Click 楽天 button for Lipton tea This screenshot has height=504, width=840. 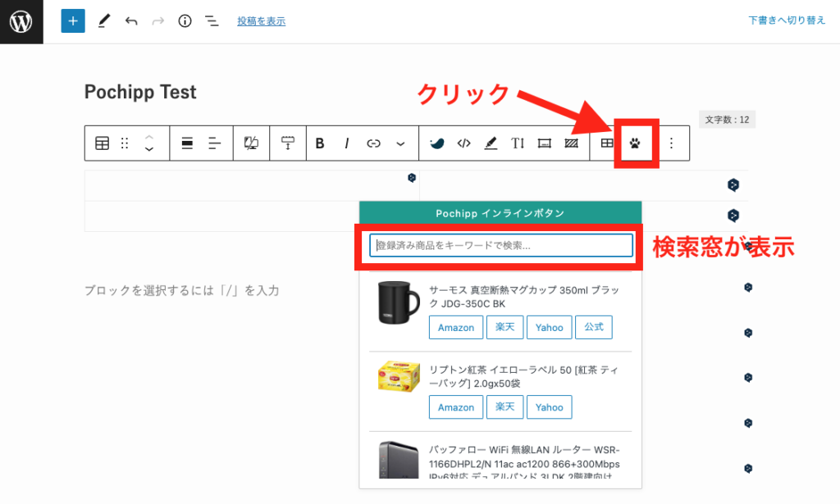click(x=504, y=407)
